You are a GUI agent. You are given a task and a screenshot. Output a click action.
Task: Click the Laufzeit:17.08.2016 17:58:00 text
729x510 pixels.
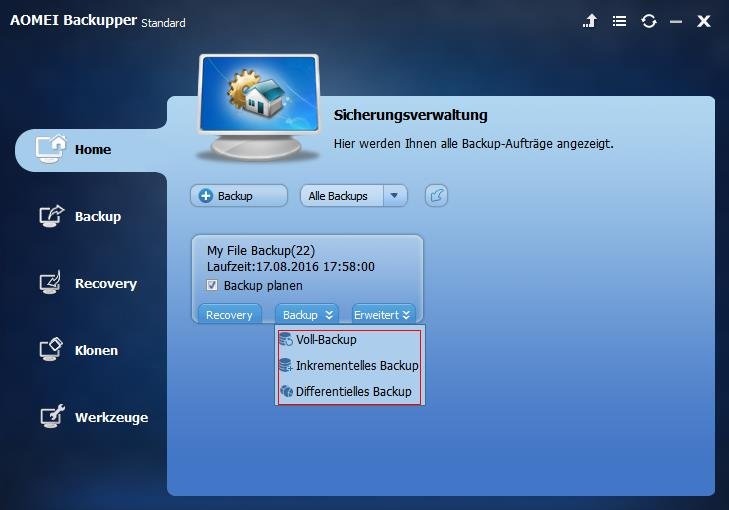(x=291, y=267)
